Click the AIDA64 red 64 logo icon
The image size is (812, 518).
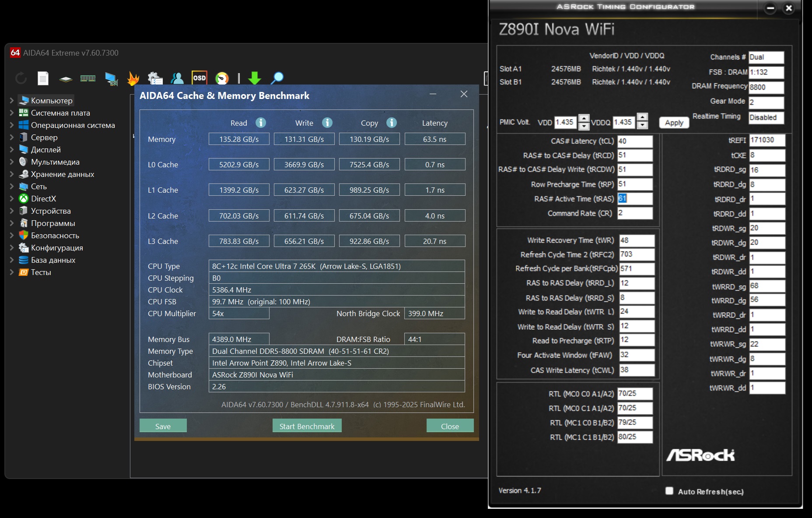click(15, 53)
